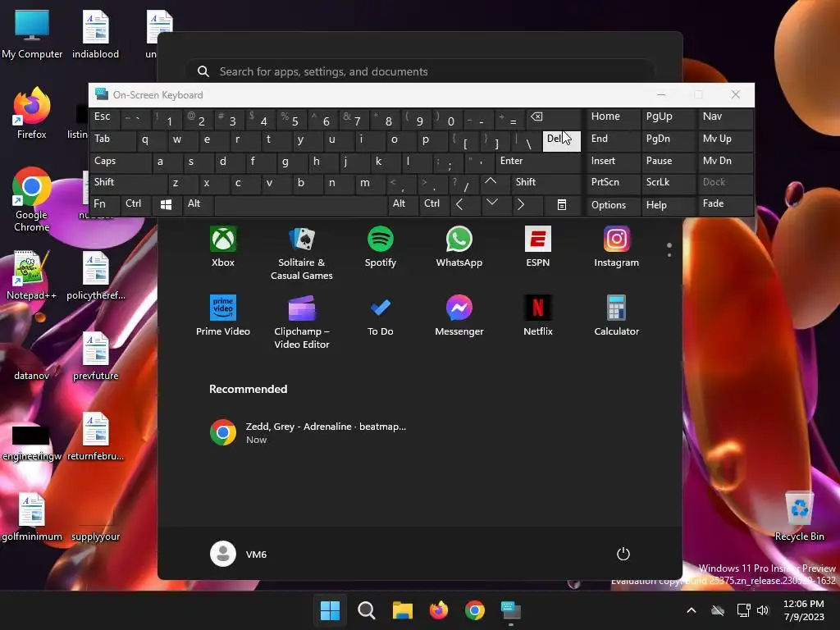
Task: Open clock showing 12:06 PM
Action: click(804, 610)
